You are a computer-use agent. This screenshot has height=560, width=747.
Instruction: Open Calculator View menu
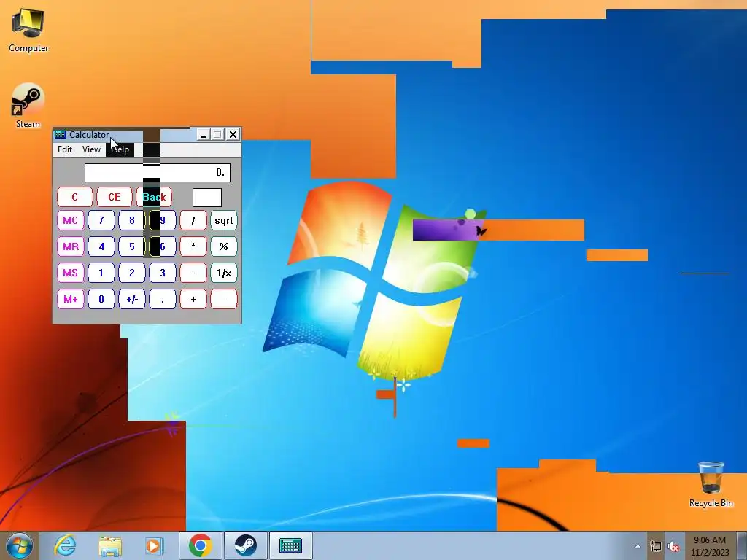(x=91, y=149)
